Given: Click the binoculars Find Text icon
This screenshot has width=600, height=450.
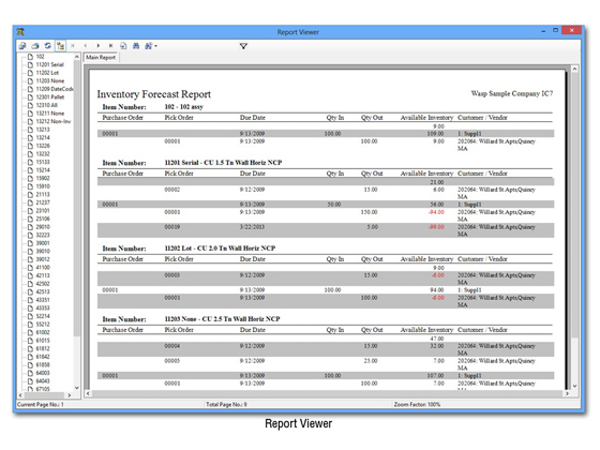Looking at the screenshot, I should (136, 46).
